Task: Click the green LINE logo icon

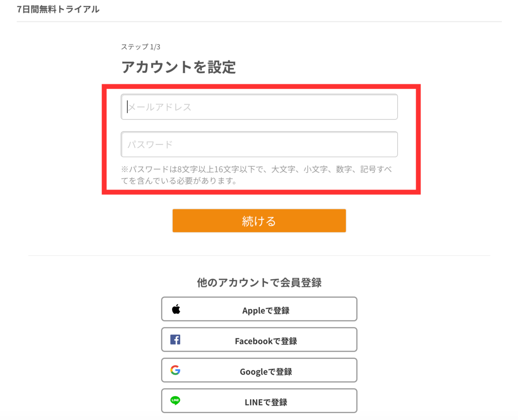Action: 175,401
